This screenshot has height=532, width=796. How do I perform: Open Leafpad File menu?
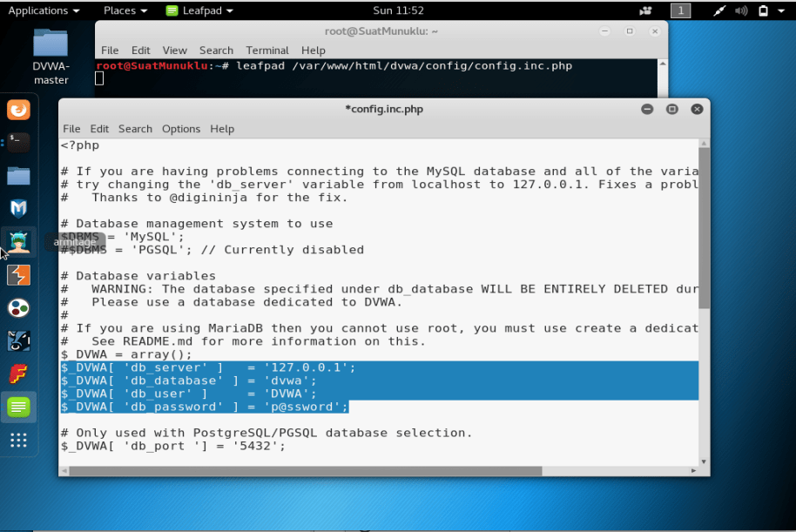click(x=71, y=129)
